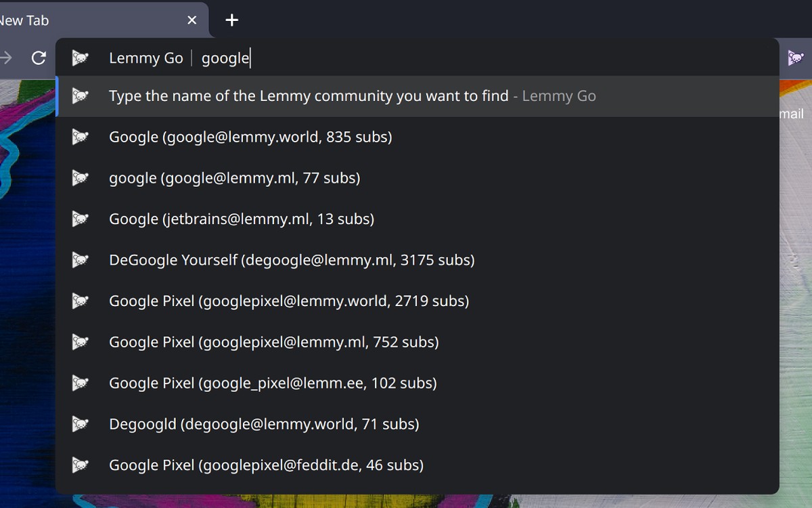
Task: Click the Lemmy icon in the address bar
Action: click(x=81, y=58)
